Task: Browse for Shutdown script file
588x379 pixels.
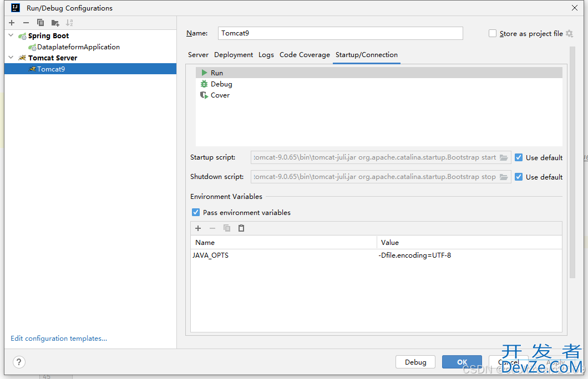Action: [x=504, y=177]
